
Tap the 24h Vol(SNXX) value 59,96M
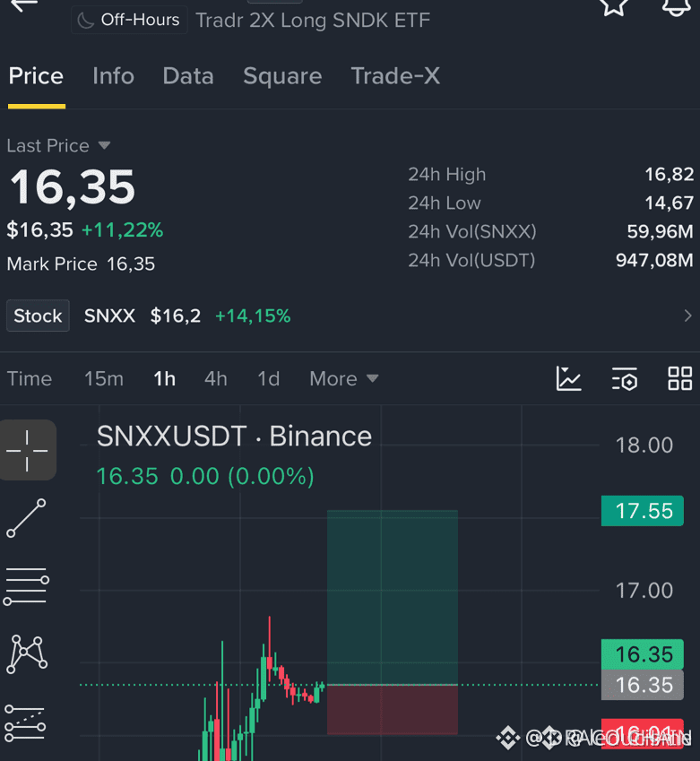coord(661,231)
